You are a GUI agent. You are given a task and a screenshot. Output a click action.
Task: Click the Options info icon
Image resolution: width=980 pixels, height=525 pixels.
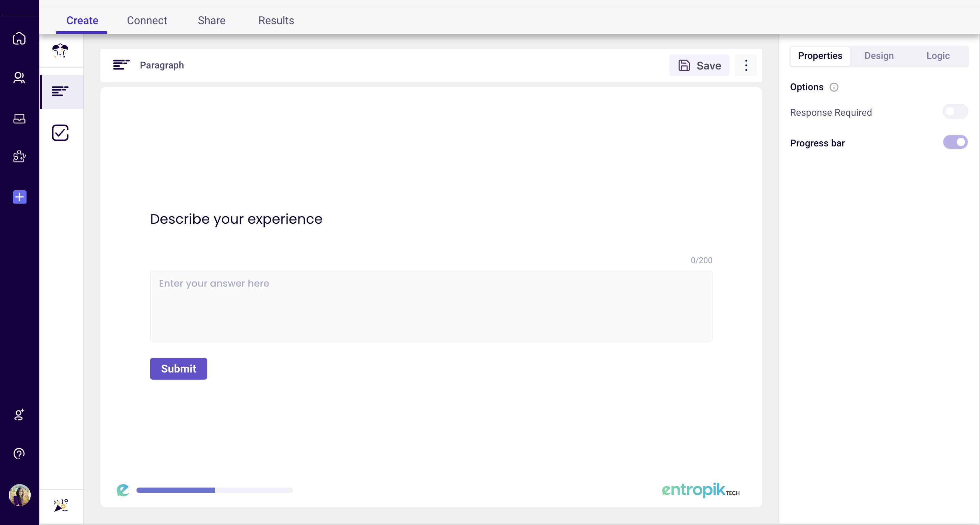coord(834,87)
